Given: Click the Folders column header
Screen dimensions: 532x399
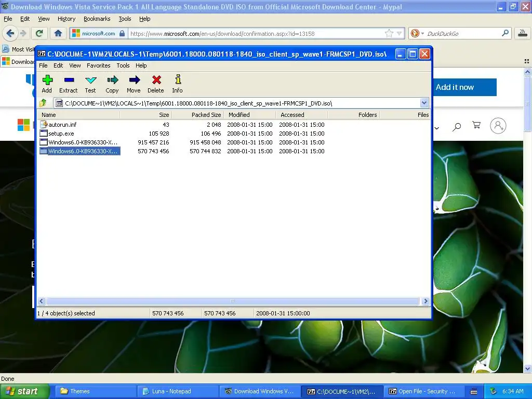Looking at the screenshot, I should tap(353, 115).
